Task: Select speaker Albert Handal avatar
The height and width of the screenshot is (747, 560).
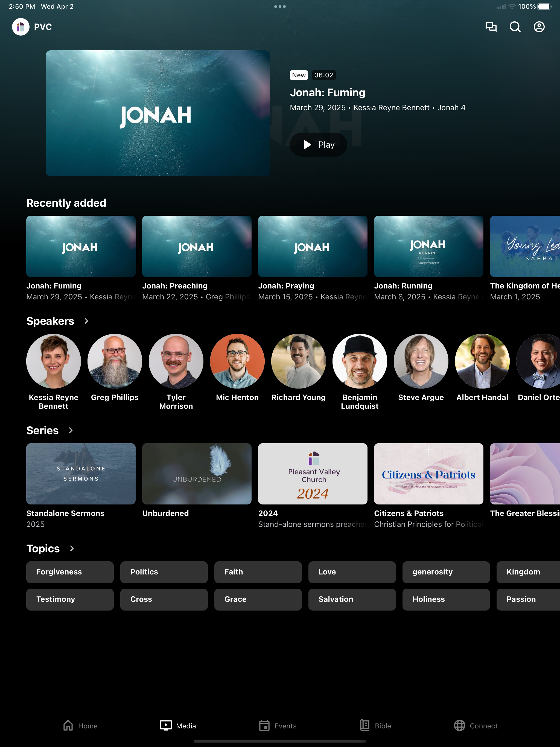Action: [482, 361]
